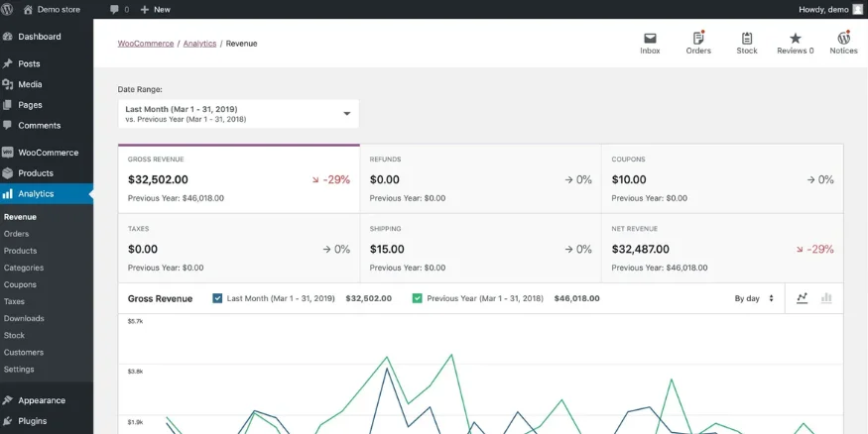868x434 pixels.
Task: Click the New plus button
Action: [155, 9]
